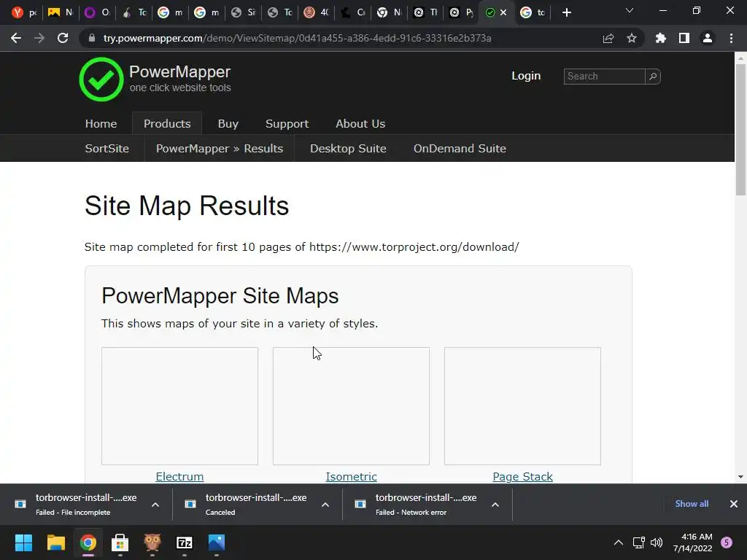Reload the page with refresh icon
Image resolution: width=747 pixels, height=560 pixels.
(63, 38)
